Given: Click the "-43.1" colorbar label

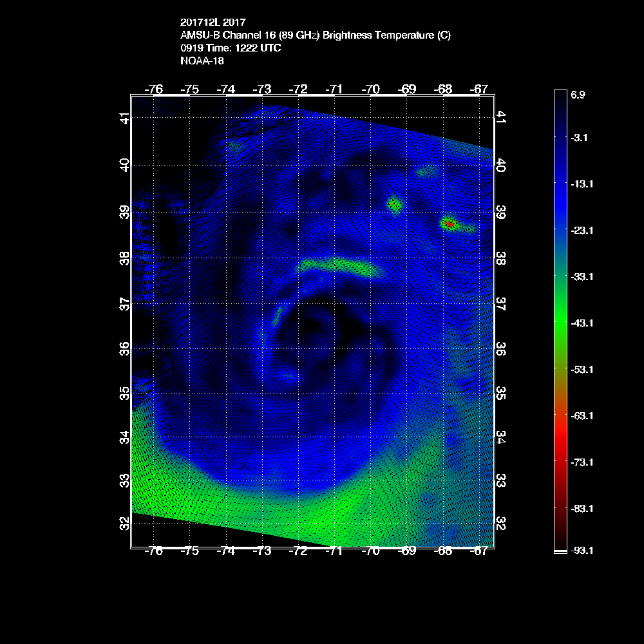Looking at the screenshot, I should [x=582, y=323].
